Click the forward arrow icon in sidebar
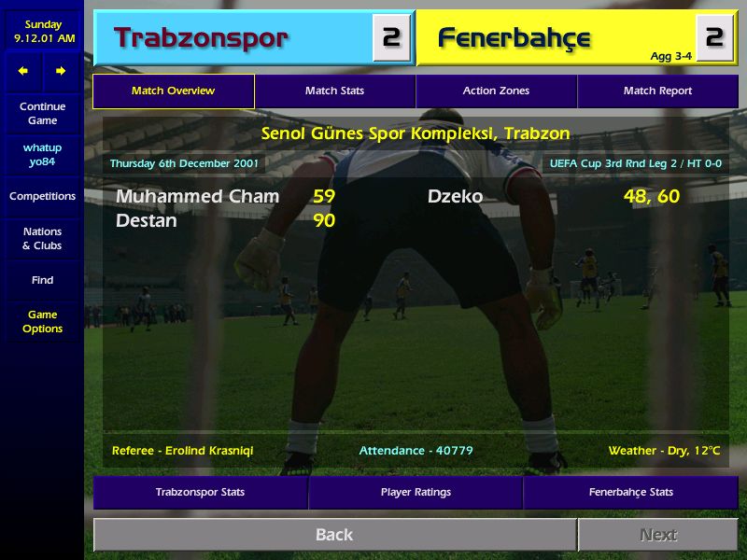The width and height of the screenshot is (747, 560). coord(61,71)
